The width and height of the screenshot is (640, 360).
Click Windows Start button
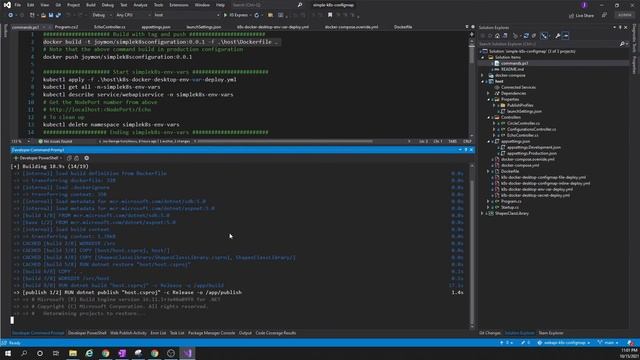point(8,353)
